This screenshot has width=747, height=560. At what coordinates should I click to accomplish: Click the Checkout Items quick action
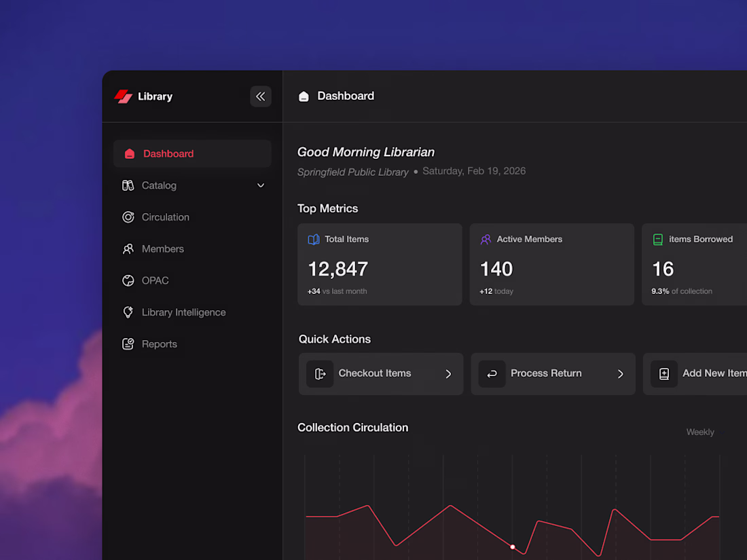[381, 374]
